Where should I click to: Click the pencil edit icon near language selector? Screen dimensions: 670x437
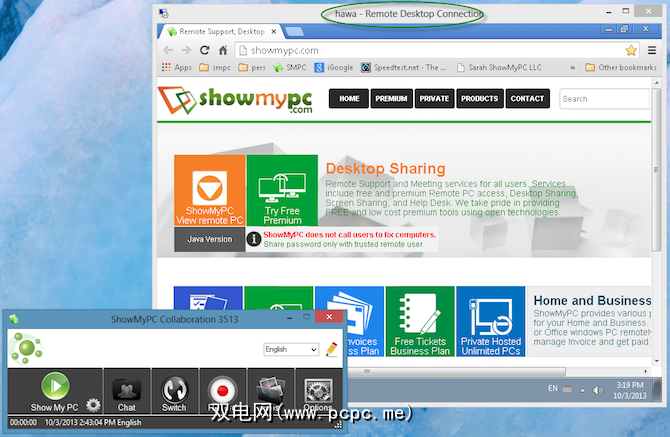pyautogui.click(x=331, y=349)
